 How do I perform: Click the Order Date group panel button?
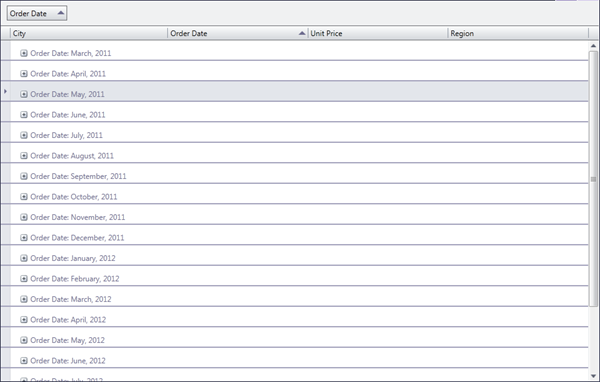click(37, 13)
